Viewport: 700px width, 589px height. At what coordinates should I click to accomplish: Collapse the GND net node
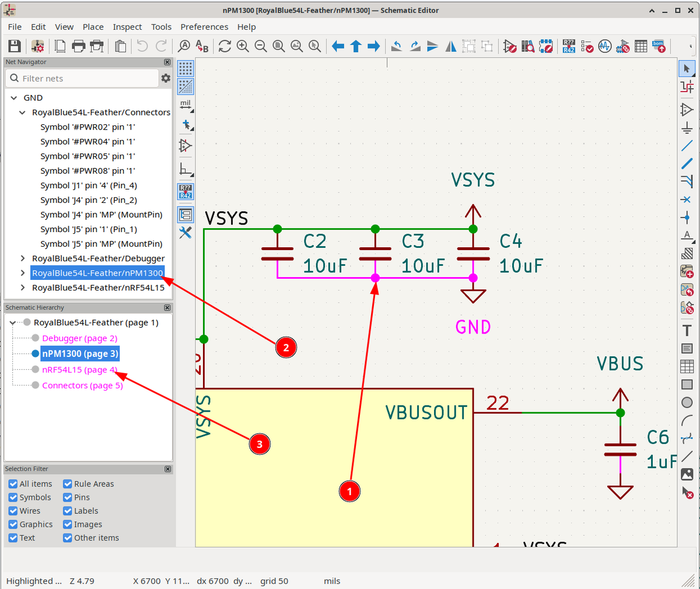(13, 98)
